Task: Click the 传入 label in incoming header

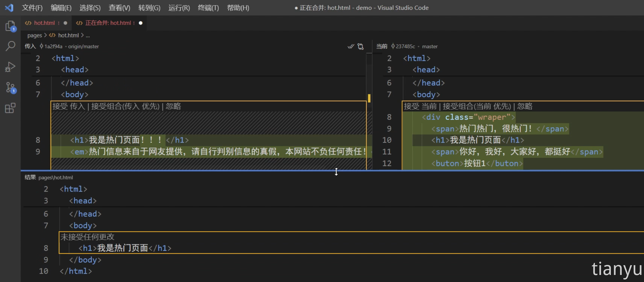Action: (x=30, y=46)
